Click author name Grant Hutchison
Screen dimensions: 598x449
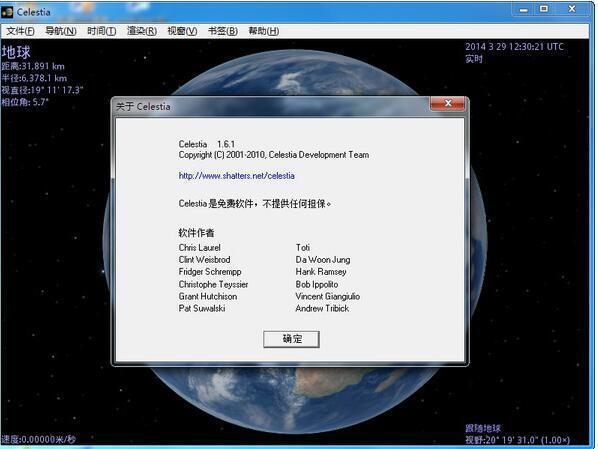pyautogui.click(x=207, y=296)
